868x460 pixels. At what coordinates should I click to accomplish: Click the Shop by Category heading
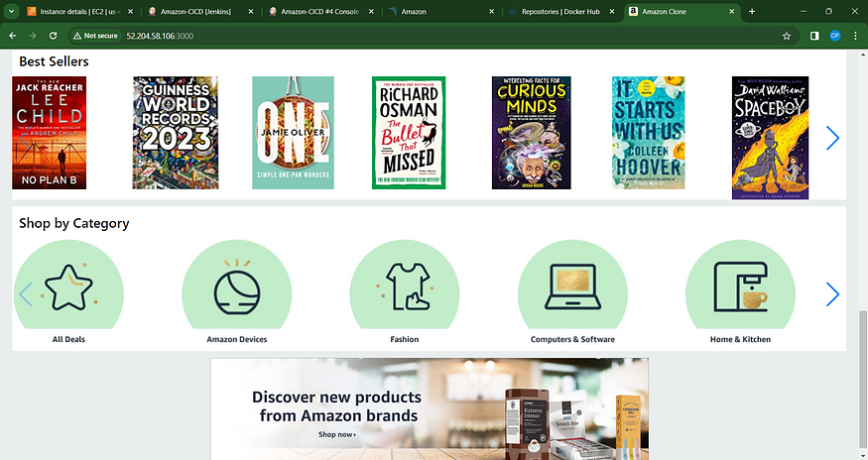coord(74,223)
